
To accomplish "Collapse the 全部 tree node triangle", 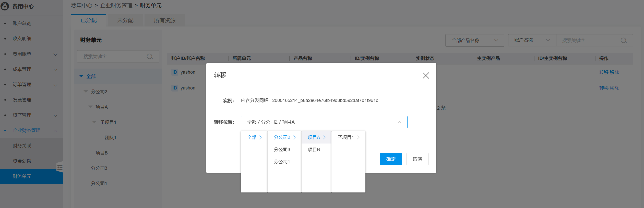I will tap(81, 76).
